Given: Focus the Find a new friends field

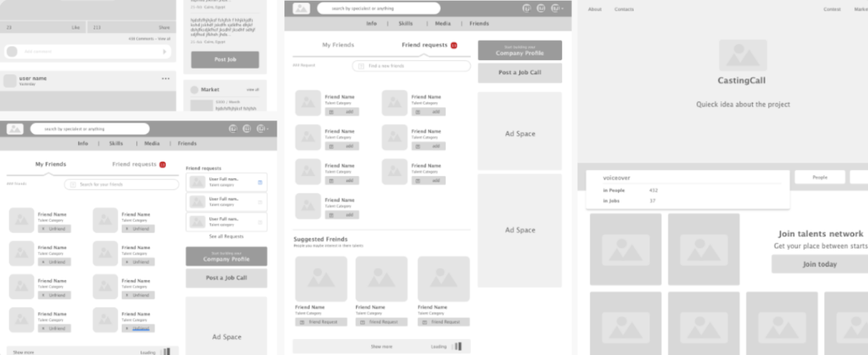Looking at the screenshot, I should 411,66.
